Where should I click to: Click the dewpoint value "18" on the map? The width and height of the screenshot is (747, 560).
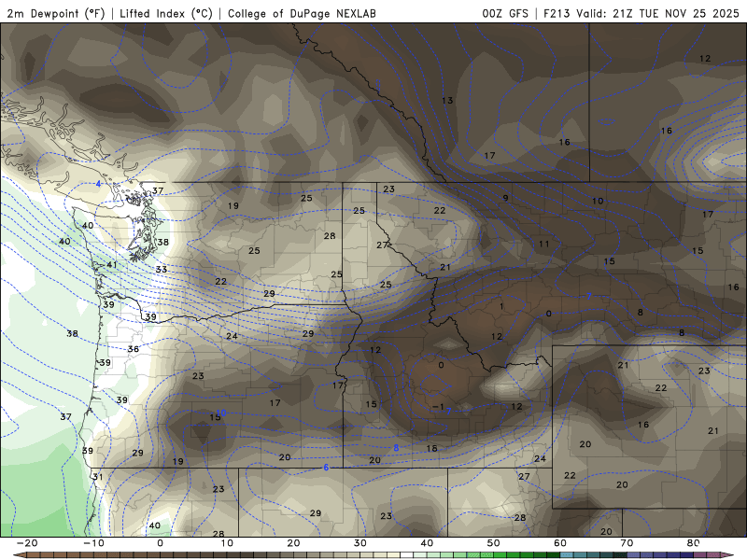(431, 449)
